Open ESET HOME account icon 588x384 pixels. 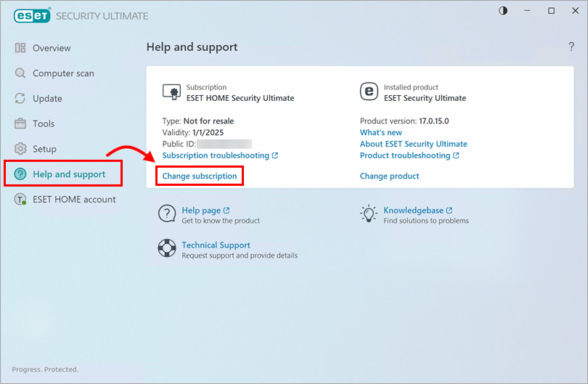pyautogui.click(x=20, y=200)
